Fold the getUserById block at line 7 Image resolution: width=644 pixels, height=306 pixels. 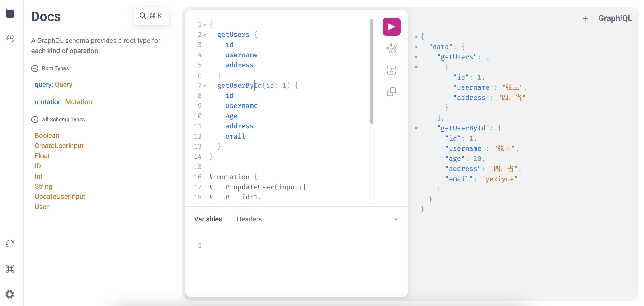[205, 86]
